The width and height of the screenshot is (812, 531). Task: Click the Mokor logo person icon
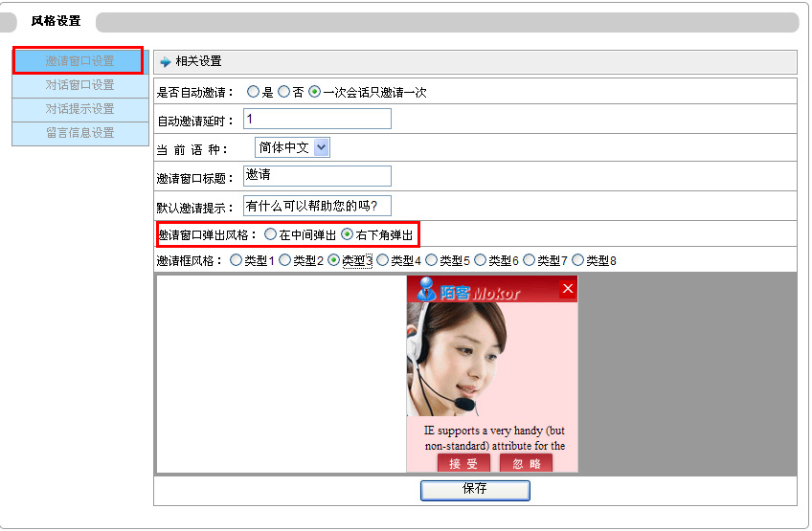coord(426,289)
